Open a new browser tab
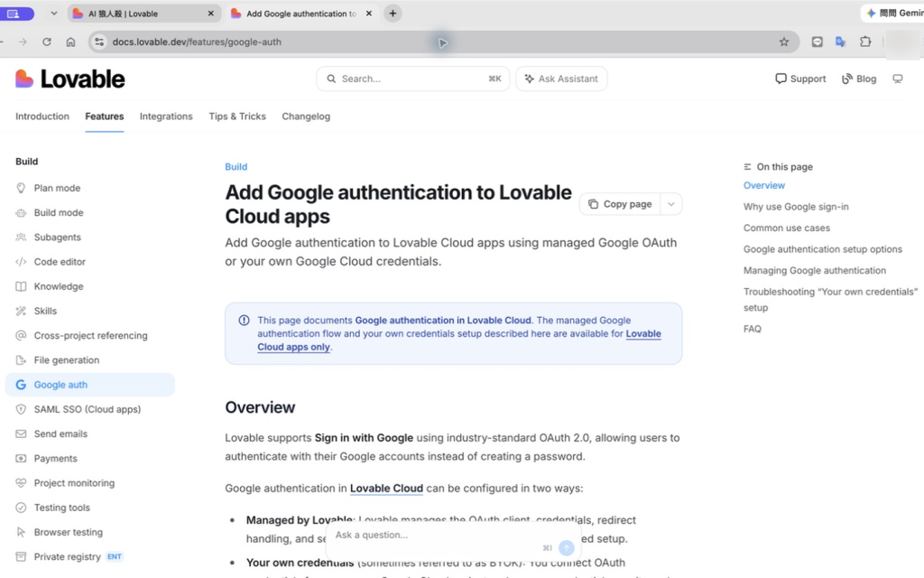The height and width of the screenshot is (578, 924). pos(393,13)
